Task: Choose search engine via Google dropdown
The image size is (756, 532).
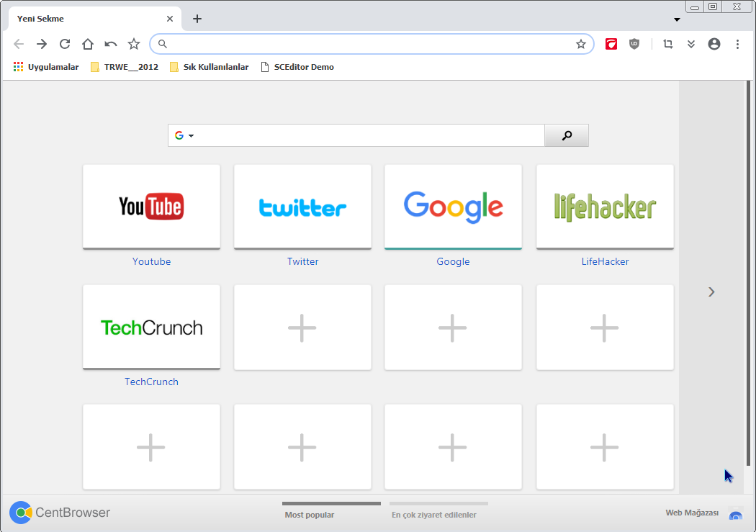Action: coord(184,135)
